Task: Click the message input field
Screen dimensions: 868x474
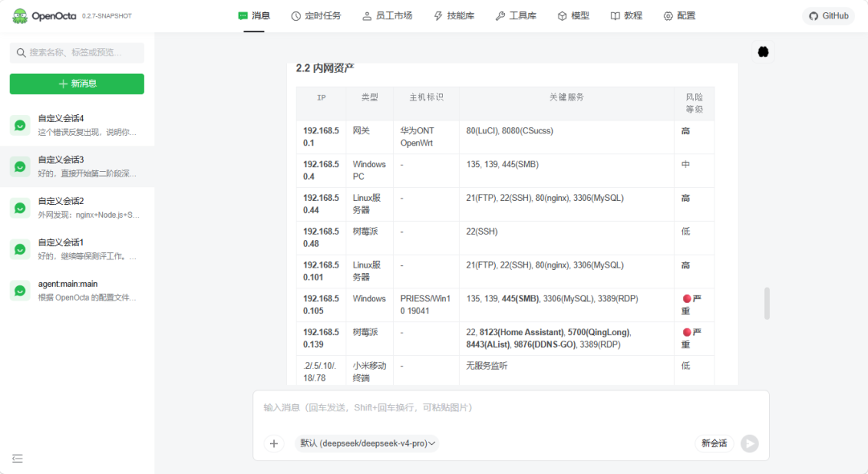Action: tap(511, 407)
